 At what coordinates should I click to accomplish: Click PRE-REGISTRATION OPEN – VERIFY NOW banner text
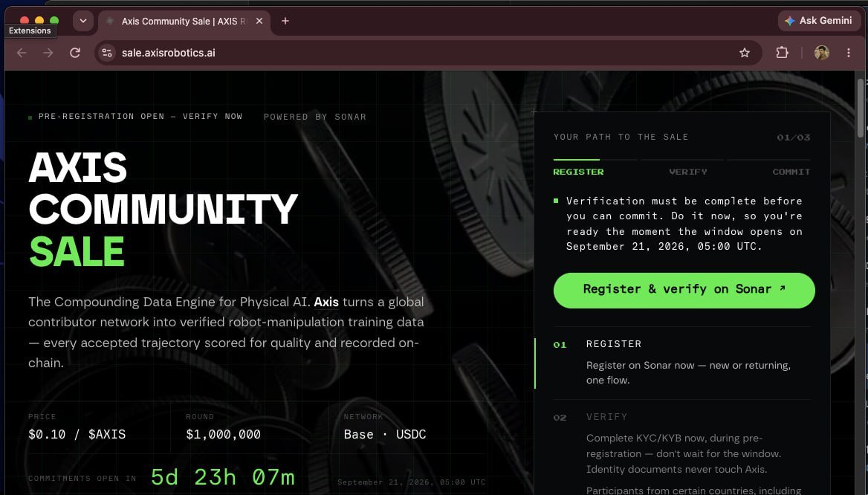140,116
